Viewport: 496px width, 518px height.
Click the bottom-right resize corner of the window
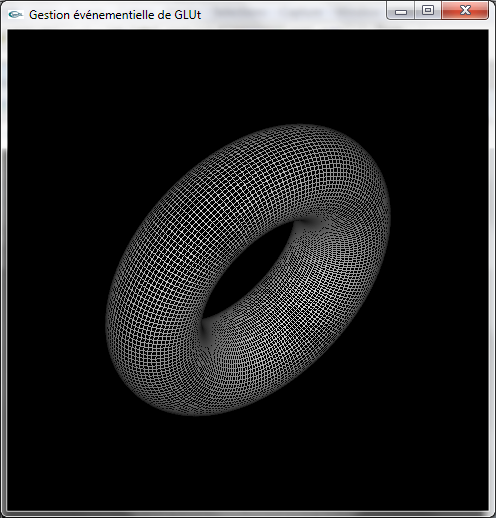tap(492, 514)
